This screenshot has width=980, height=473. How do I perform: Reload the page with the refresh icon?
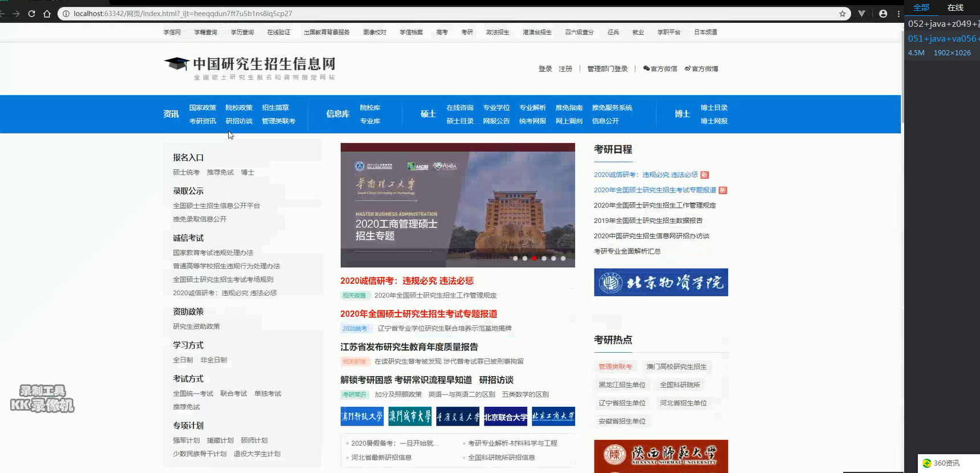pos(31,14)
